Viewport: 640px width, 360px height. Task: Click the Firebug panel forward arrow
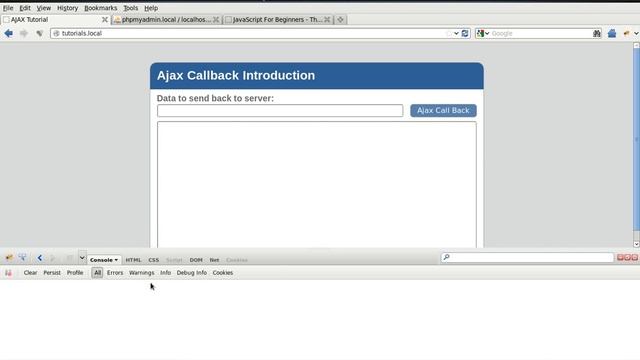coord(53,258)
